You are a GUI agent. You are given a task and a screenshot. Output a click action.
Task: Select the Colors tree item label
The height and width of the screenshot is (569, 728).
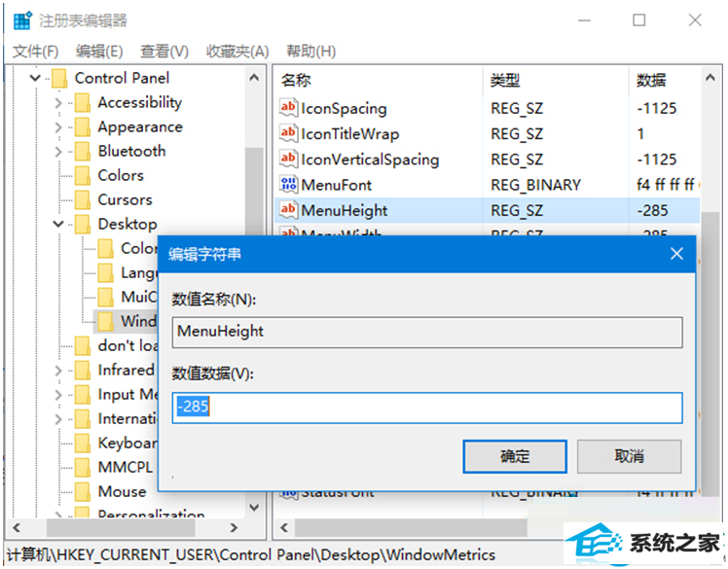pos(121,175)
